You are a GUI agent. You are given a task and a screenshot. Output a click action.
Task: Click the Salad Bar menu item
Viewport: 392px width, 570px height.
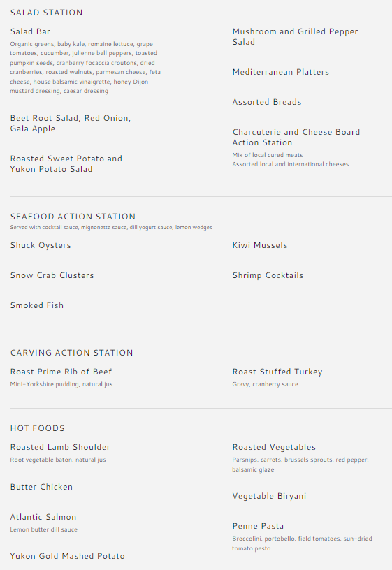30,31
